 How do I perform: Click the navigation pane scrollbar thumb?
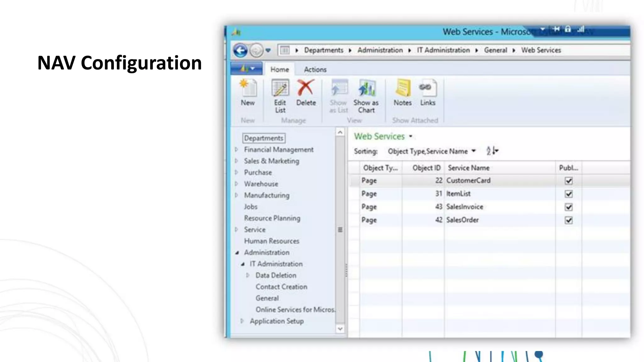pyautogui.click(x=340, y=230)
